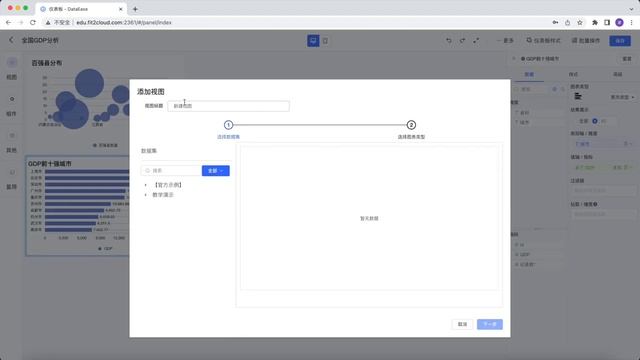The image size is (640, 360).
Task: Open the browser profile avatar
Action: point(619,22)
